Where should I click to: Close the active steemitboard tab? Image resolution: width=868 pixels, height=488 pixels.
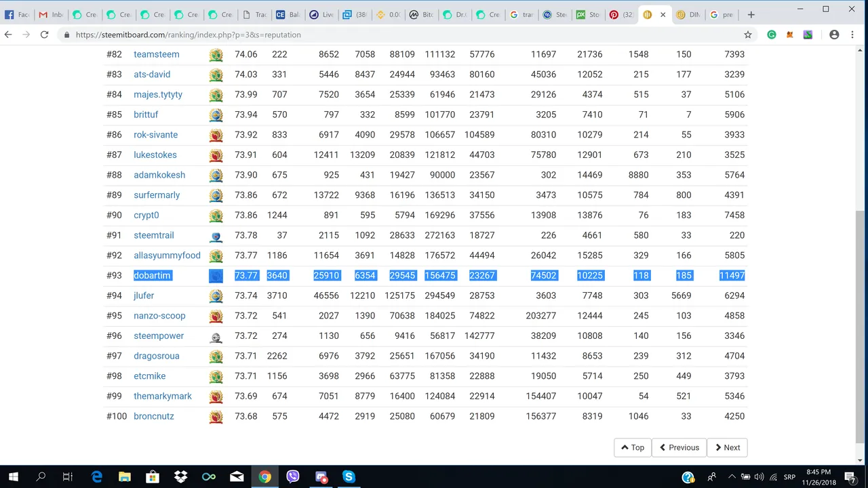click(663, 14)
